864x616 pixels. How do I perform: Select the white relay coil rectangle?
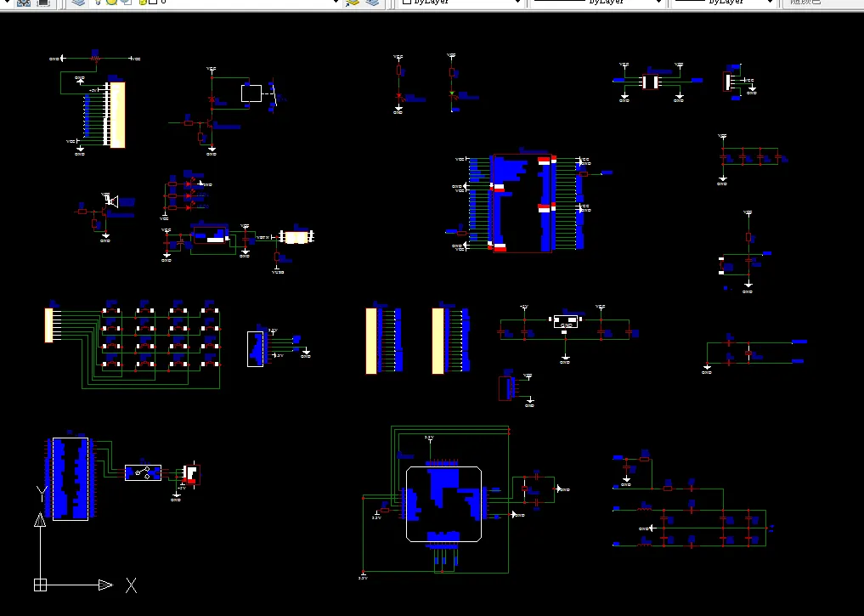(x=251, y=93)
